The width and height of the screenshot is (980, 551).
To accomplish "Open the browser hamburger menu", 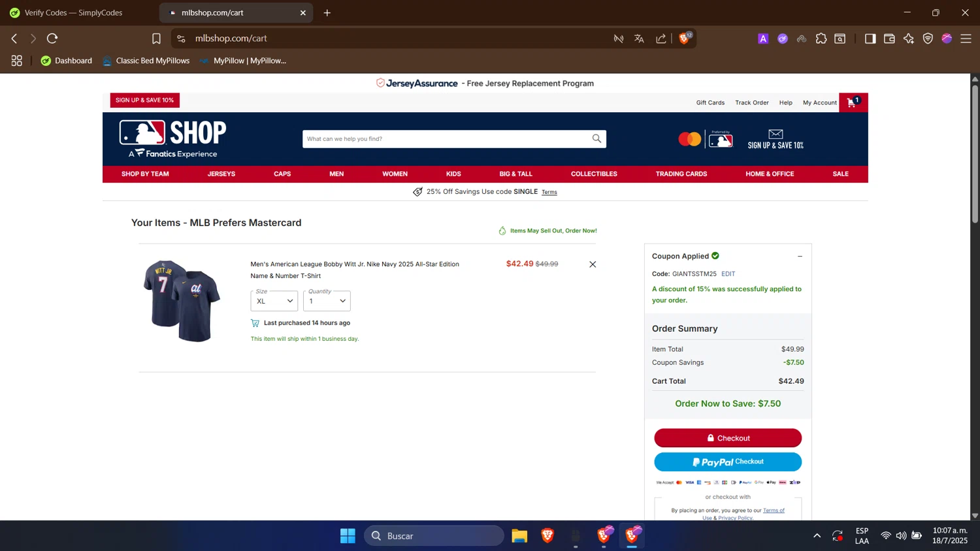I will coord(966,39).
